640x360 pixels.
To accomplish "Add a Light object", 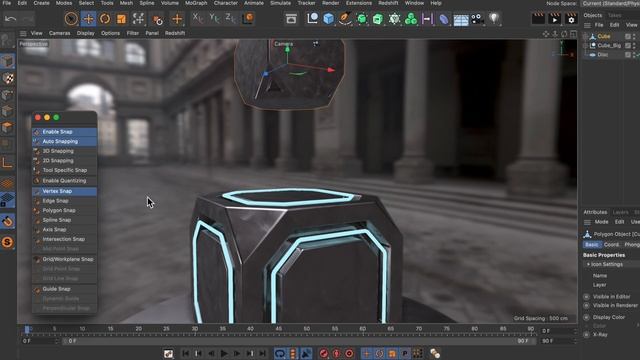I will click(494, 18).
